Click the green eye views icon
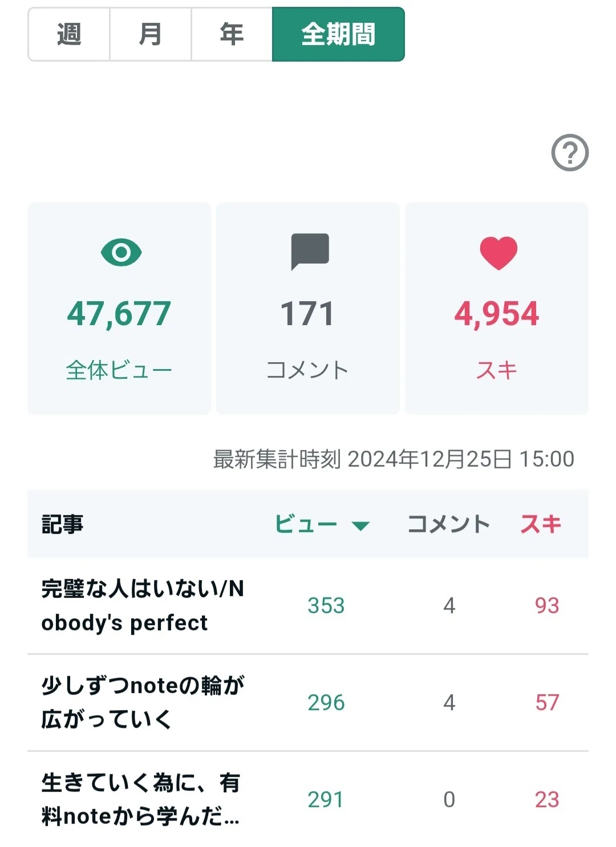616x847 pixels. 121,252
